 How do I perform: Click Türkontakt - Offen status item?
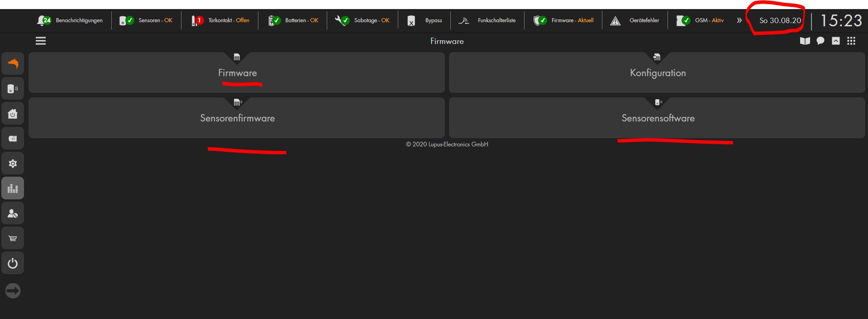pyautogui.click(x=220, y=20)
